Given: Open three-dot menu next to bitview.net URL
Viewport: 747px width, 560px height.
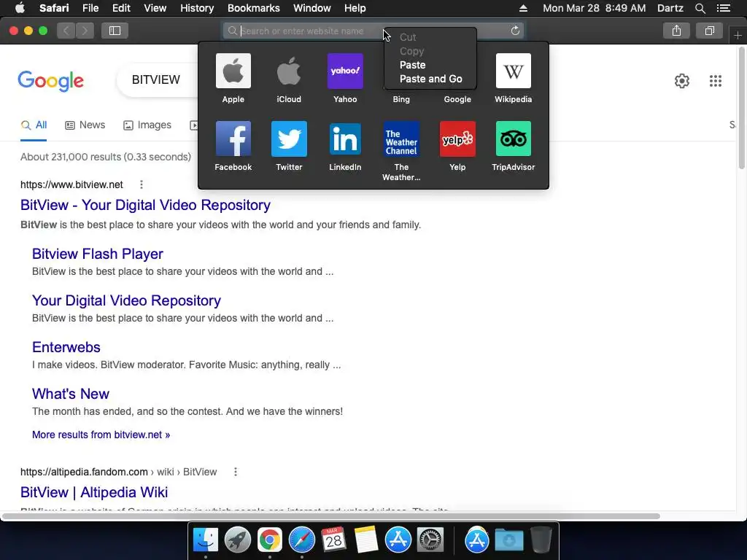Looking at the screenshot, I should 141,184.
